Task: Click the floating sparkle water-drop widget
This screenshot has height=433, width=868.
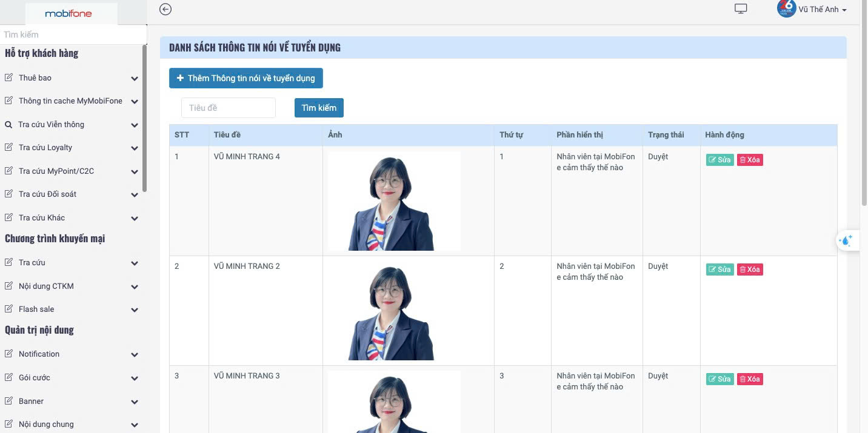Action: (x=847, y=240)
